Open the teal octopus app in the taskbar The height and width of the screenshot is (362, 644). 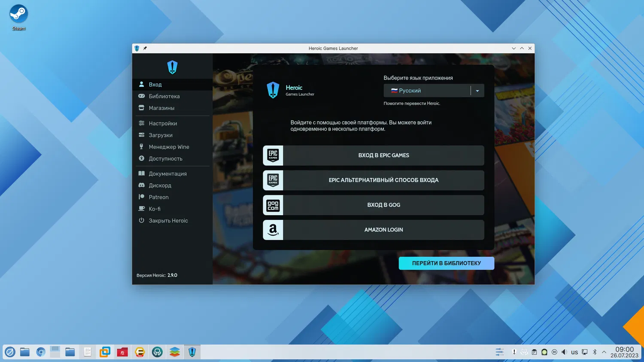157,352
